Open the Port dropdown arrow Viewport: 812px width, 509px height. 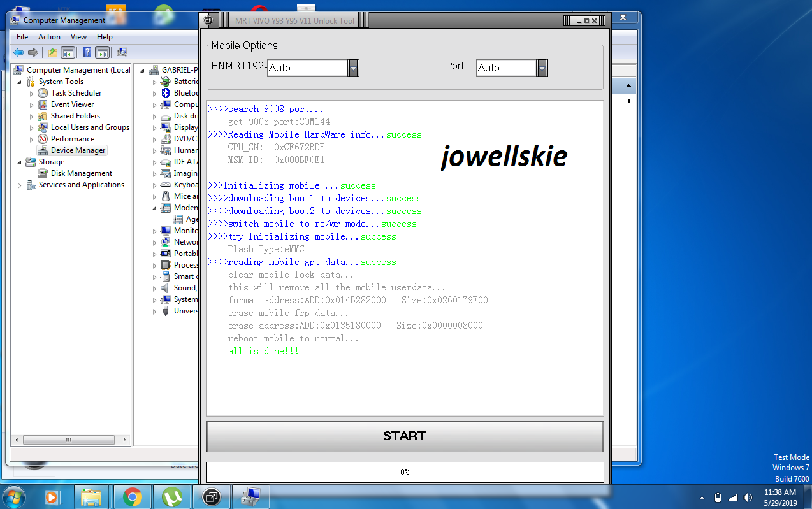point(542,68)
